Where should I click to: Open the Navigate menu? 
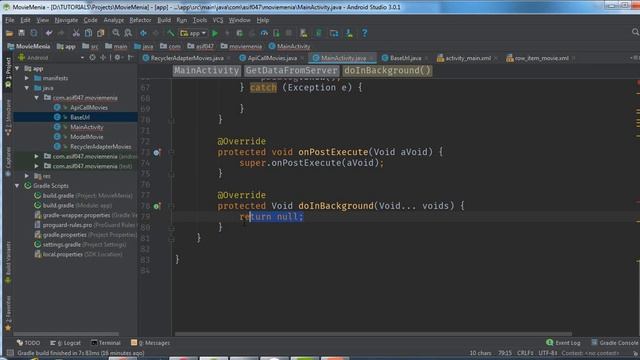coord(66,20)
